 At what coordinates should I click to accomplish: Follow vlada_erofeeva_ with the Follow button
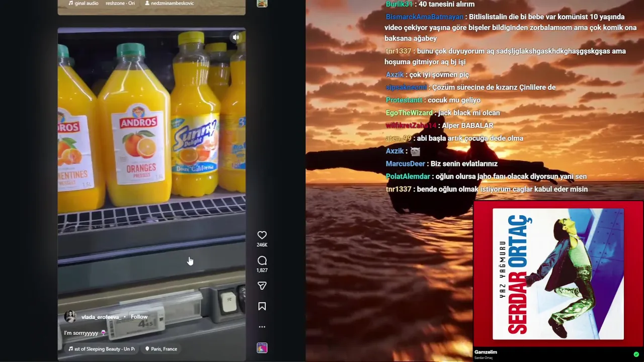click(139, 317)
